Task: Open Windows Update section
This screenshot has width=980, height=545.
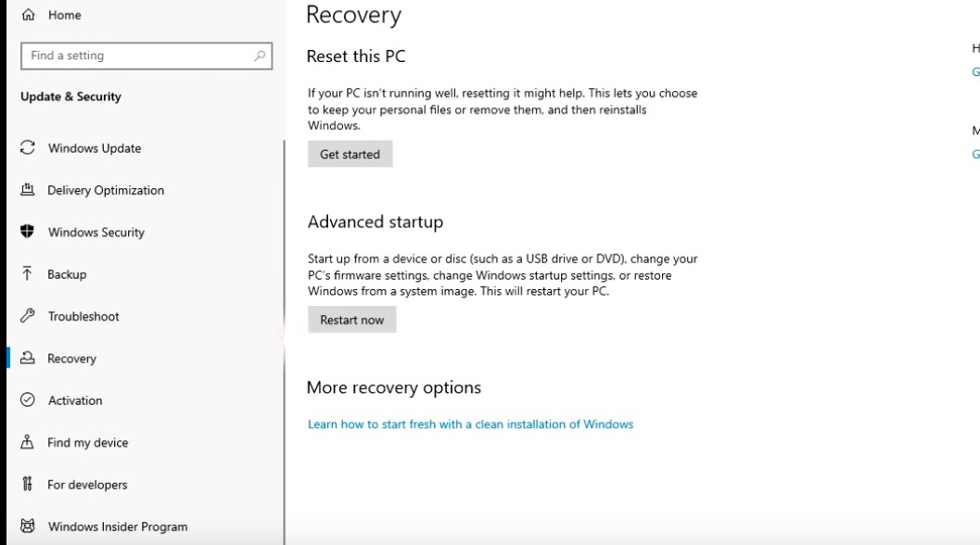Action: point(95,148)
